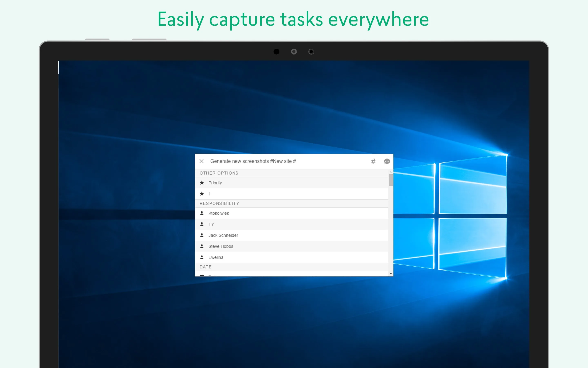Assign the task to Ewelina

tap(292, 257)
